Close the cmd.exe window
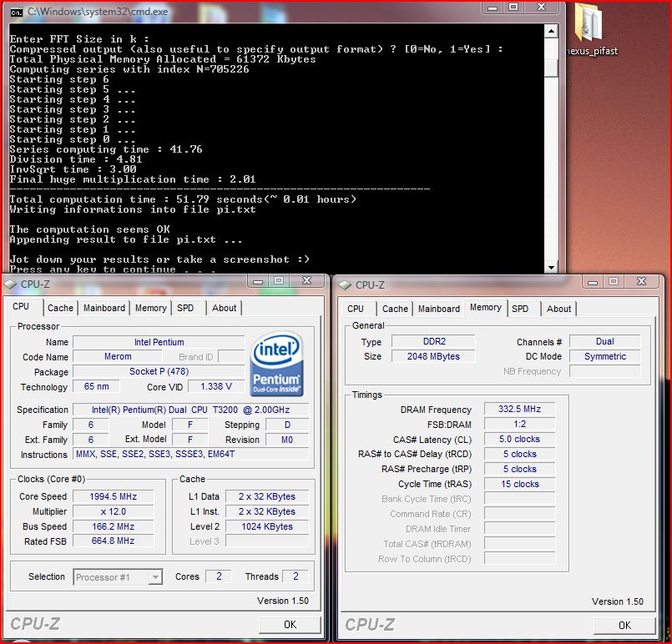The width and height of the screenshot is (672, 644). pyautogui.click(x=542, y=8)
